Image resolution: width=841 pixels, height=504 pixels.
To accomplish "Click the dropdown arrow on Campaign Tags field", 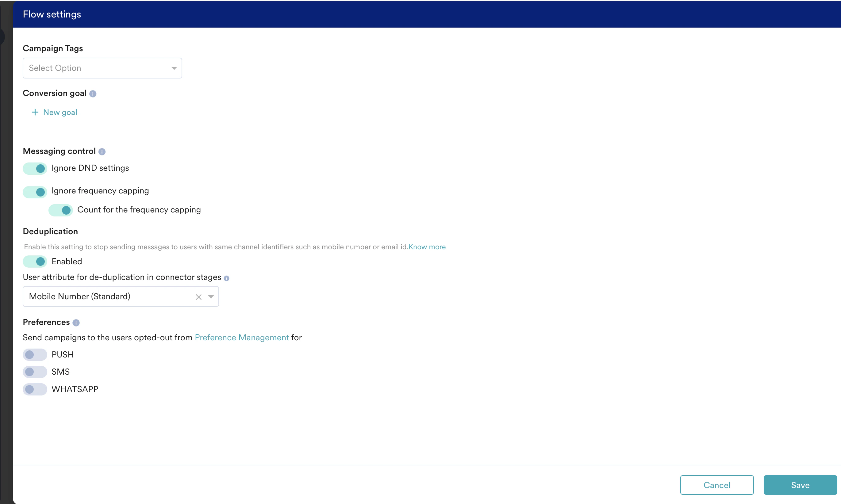I will tap(174, 68).
